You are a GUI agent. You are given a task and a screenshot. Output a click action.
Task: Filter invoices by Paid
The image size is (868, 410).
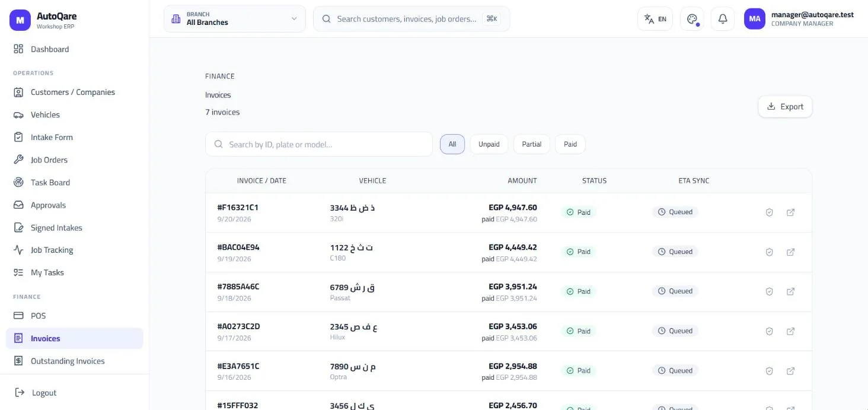point(570,144)
